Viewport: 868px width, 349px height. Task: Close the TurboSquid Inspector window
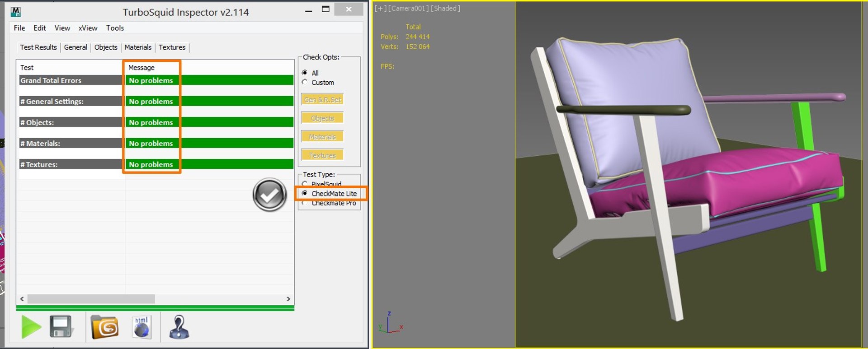(349, 9)
